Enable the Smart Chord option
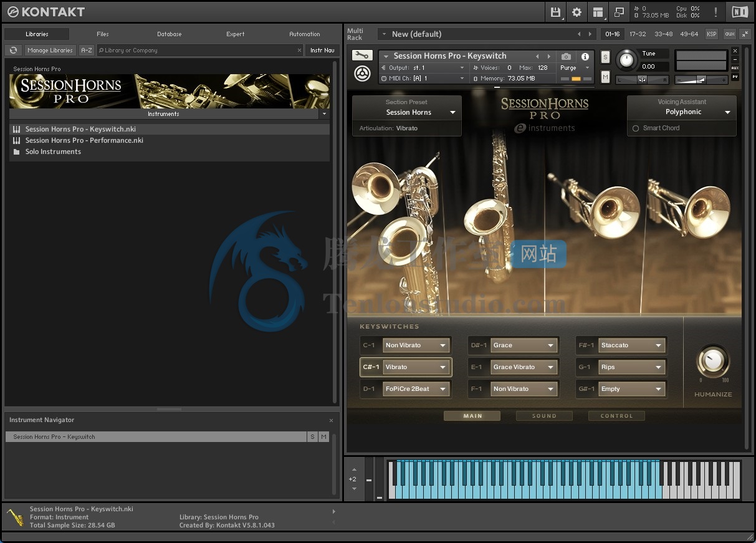Image resolution: width=756 pixels, height=543 pixels. tap(636, 128)
